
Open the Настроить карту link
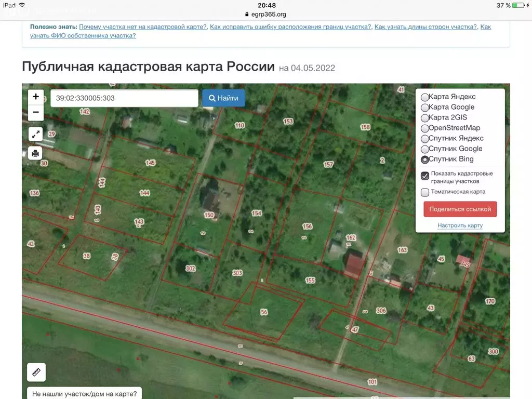460,225
